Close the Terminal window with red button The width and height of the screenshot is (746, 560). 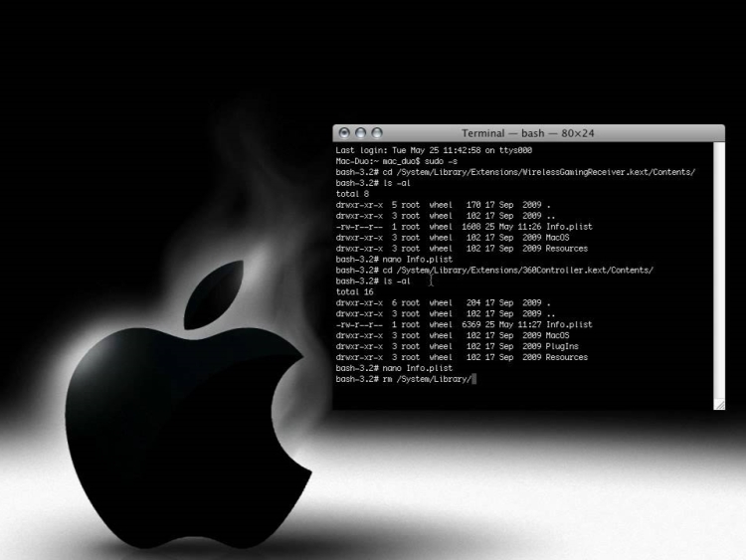coord(344,132)
